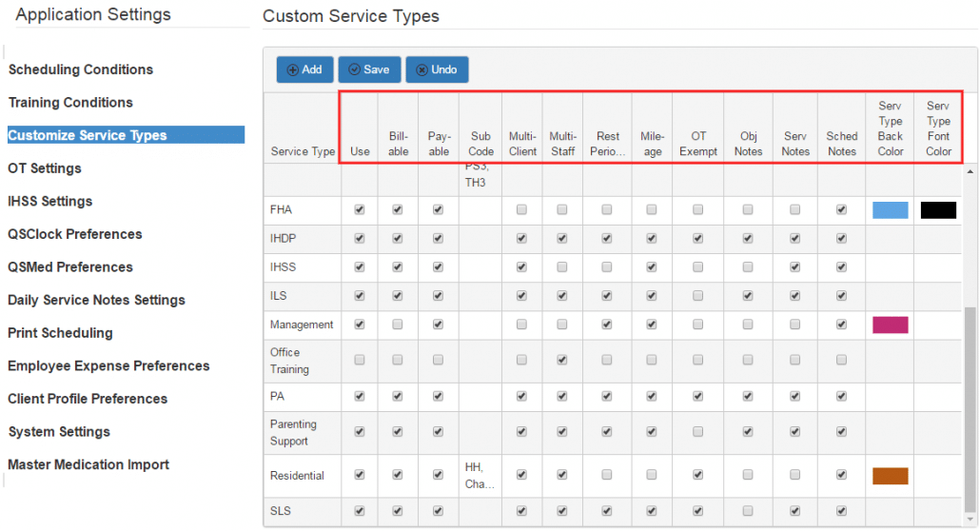980x531 pixels.
Task: Open FHA black font color swatch
Action: point(938,210)
